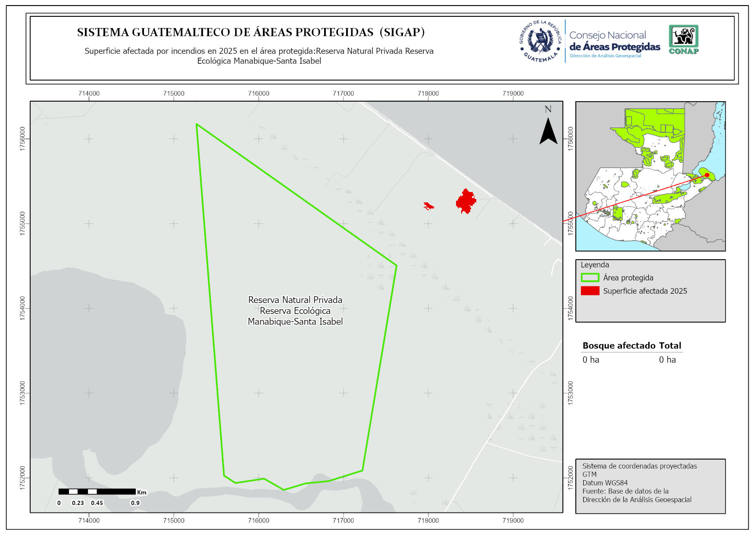Click the larger red burned area
This screenshot has height=534, width=756.
point(465,201)
